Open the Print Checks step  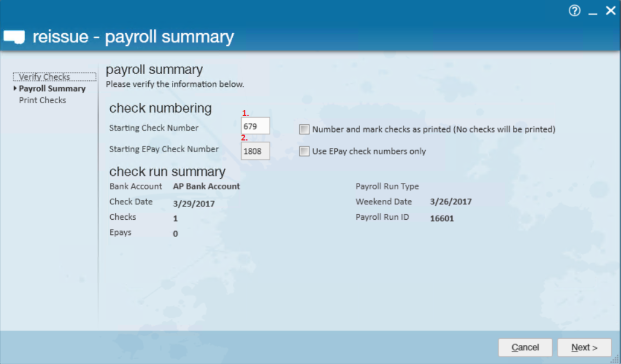point(43,100)
